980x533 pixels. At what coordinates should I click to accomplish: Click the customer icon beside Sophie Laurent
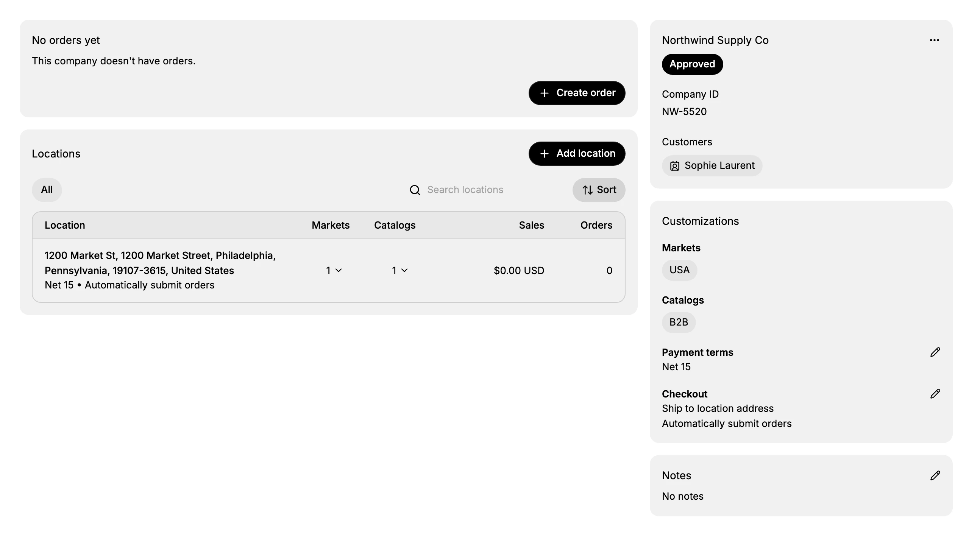674,166
